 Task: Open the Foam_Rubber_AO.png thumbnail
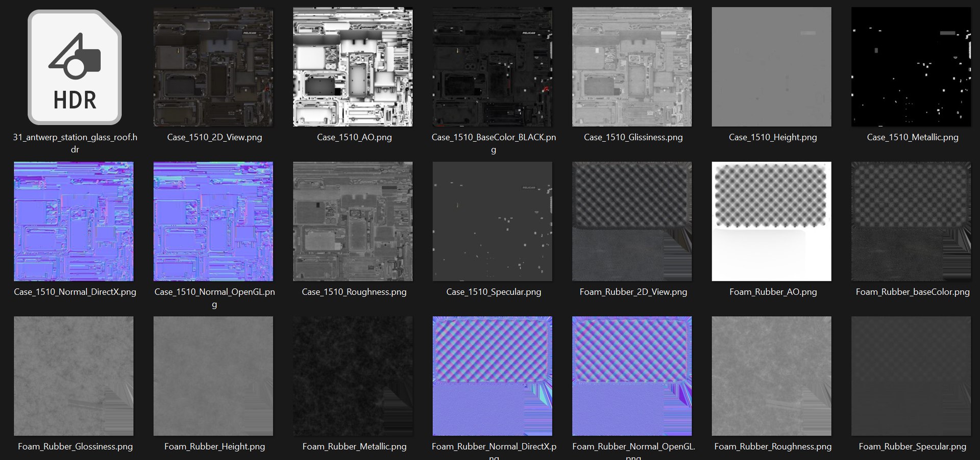[x=772, y=221]
